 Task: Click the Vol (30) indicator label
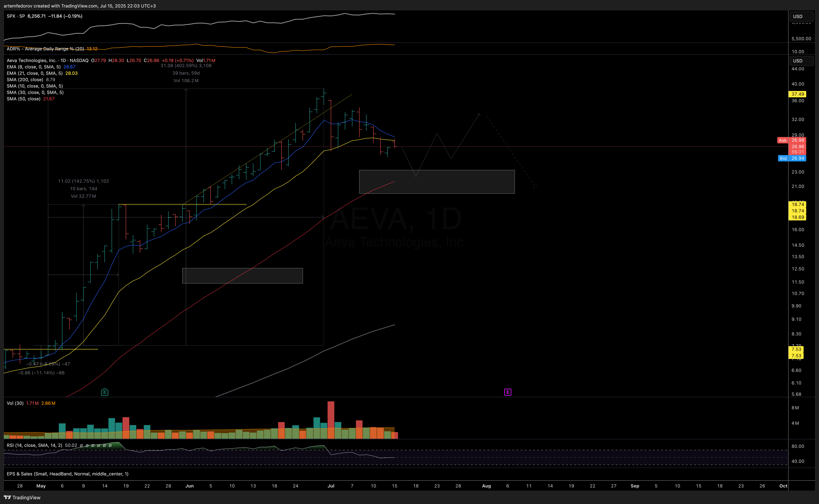point(15,403)
